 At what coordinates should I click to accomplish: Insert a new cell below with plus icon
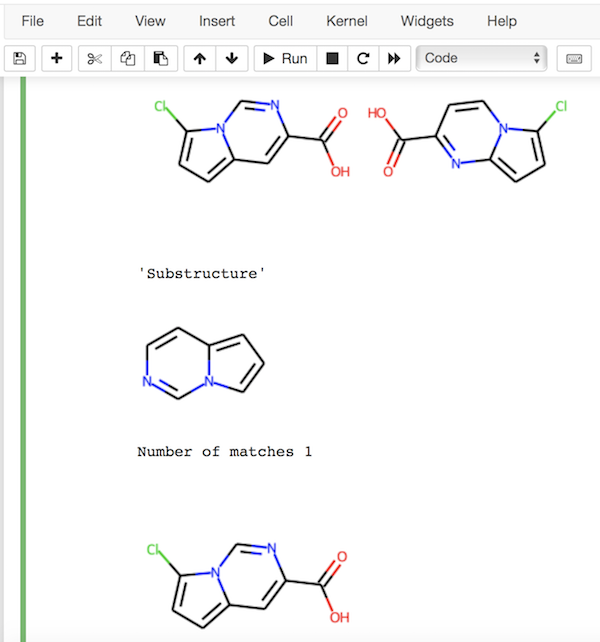tap(57, 59)
